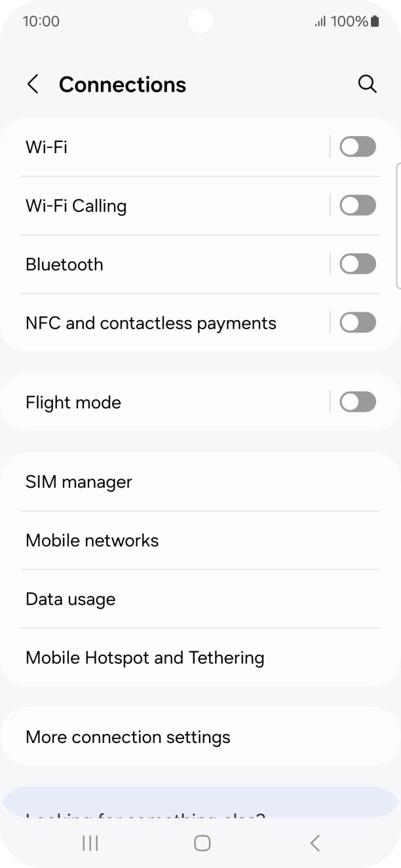Enable Wi-Fi with its switch
The image size is (401, 868).
point(357,146)
